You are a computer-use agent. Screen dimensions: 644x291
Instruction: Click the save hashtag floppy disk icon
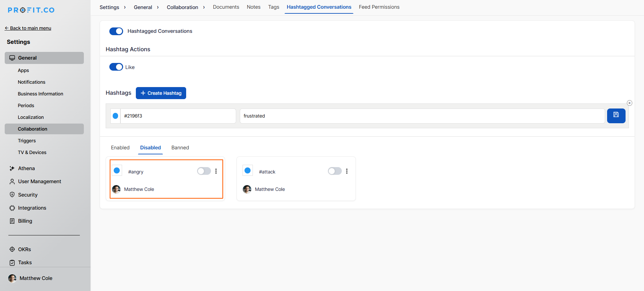[x=616, y=116]
